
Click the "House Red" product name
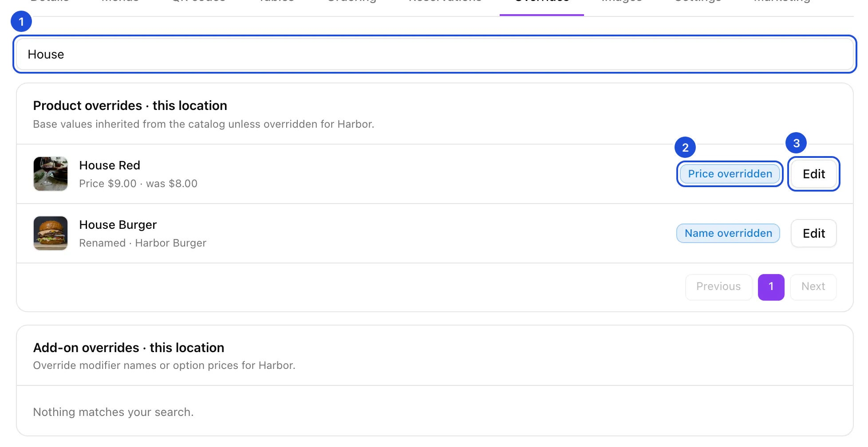(x=110, y=165)
